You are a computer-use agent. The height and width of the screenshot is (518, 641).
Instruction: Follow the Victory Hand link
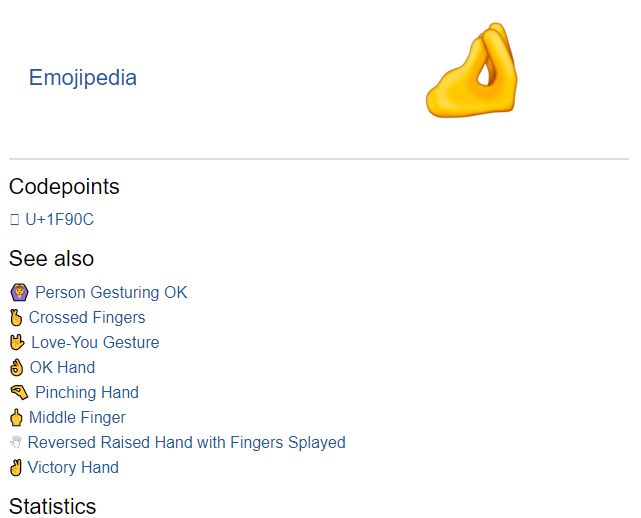[x=73, y=468]
